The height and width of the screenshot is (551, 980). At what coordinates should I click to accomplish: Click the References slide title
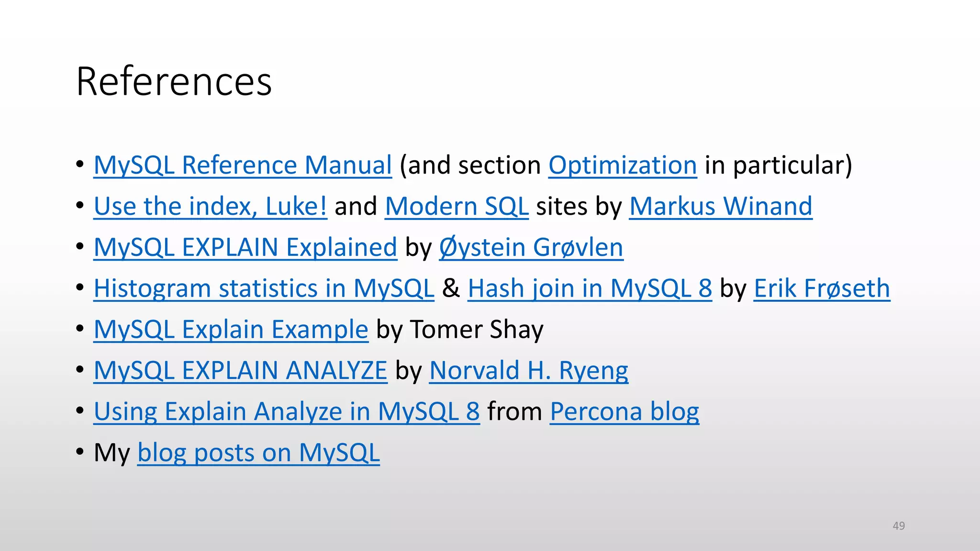(x=174, y=81)
